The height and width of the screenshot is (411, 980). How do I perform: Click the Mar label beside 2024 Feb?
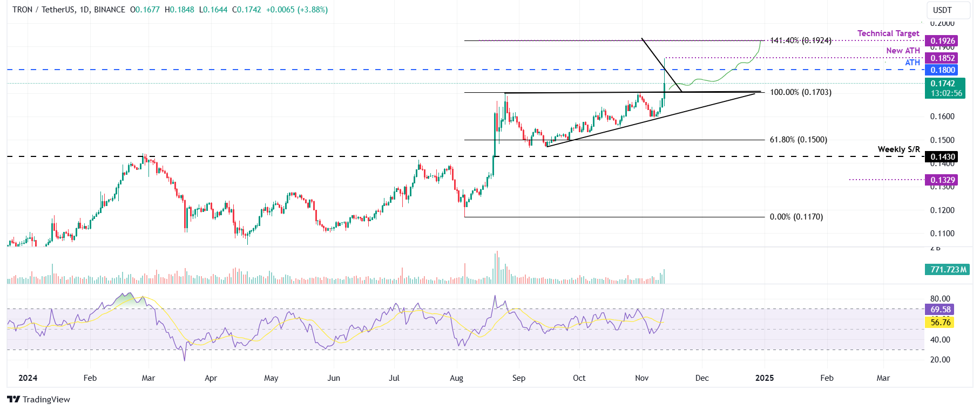coord(148,378)
